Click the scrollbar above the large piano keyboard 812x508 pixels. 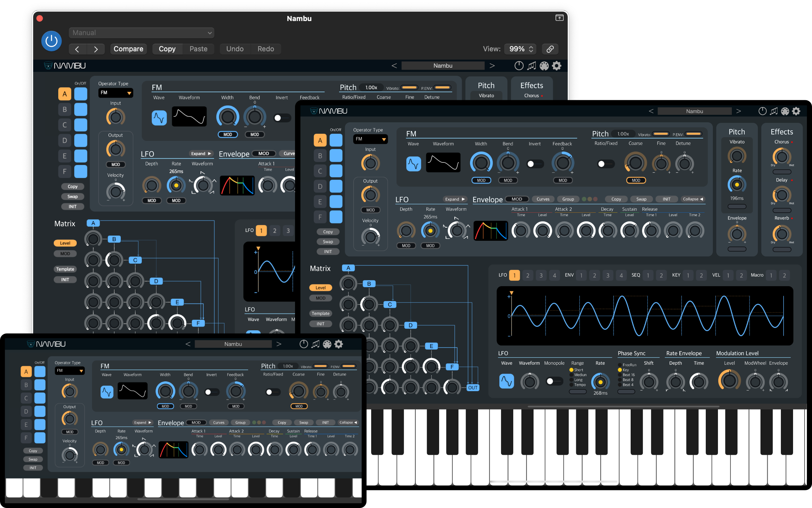(x=623, y=406)
